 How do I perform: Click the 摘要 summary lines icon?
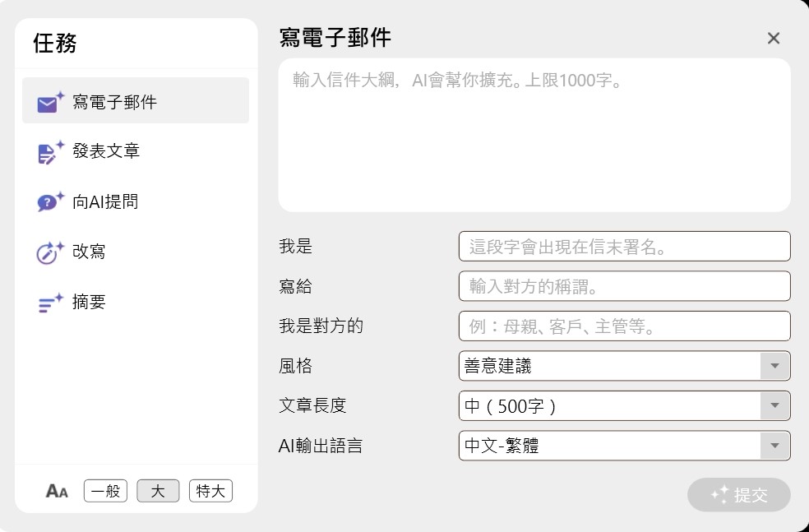50,303
